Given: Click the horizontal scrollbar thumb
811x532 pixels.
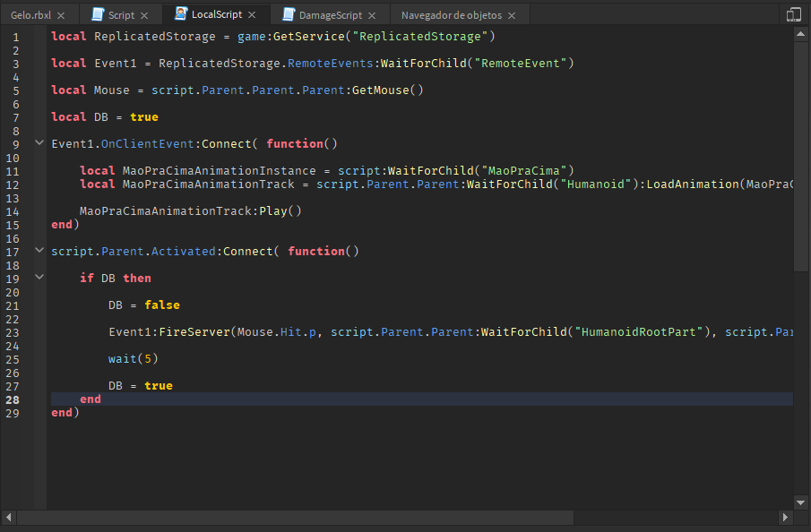Looking at the screenshot, I should pyautogui.click(x=296, y=517).
